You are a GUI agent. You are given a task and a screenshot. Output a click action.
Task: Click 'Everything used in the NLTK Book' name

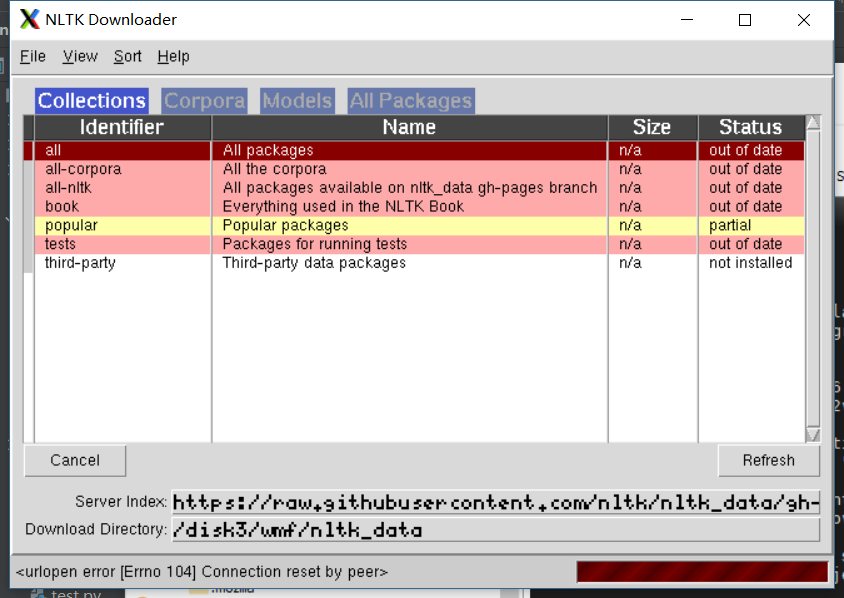pos(343,207)
